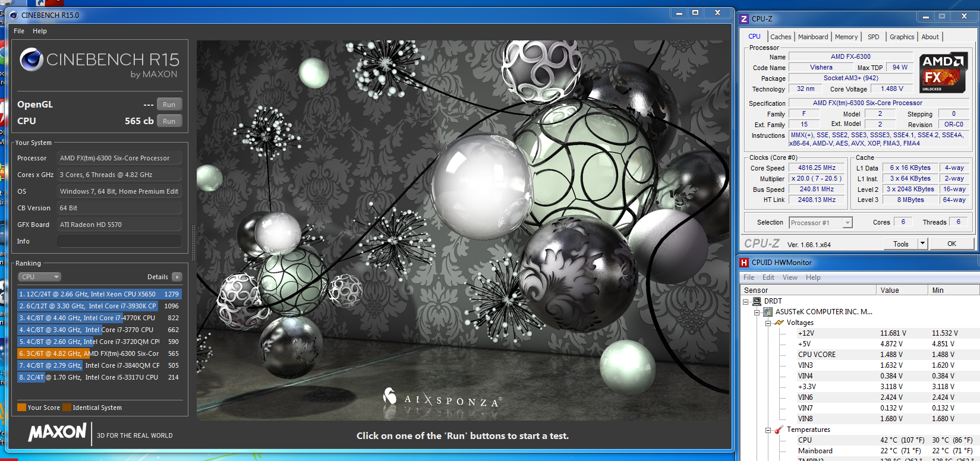Open HWMonitor View menu

[x=790, y=277]
